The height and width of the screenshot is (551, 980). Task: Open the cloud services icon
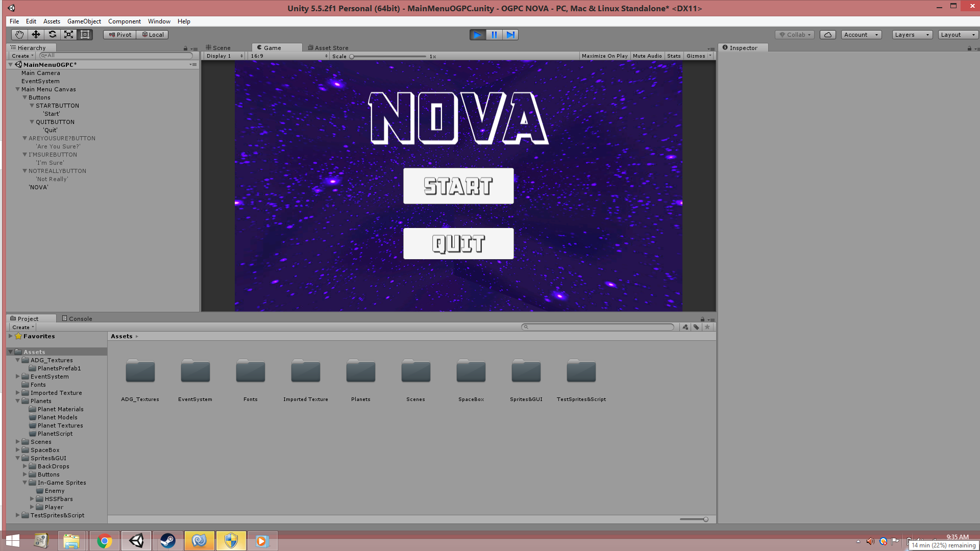click(x=827, y=35)
